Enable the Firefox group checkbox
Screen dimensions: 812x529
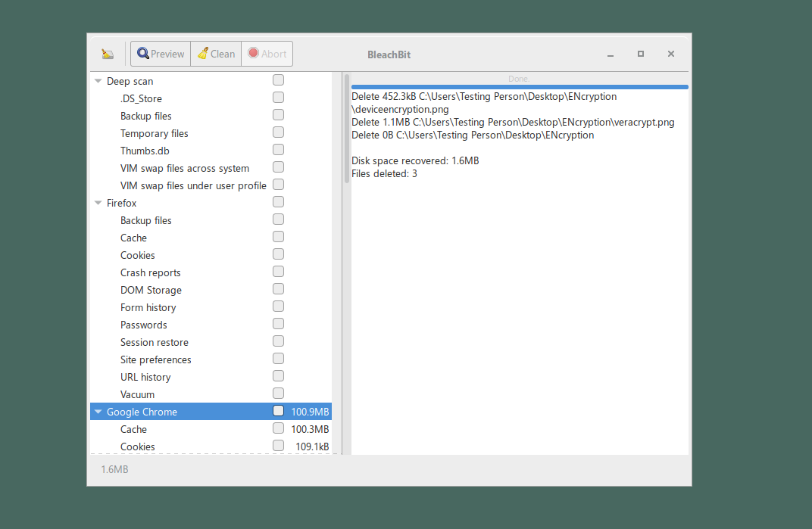[x=278, y=202]
